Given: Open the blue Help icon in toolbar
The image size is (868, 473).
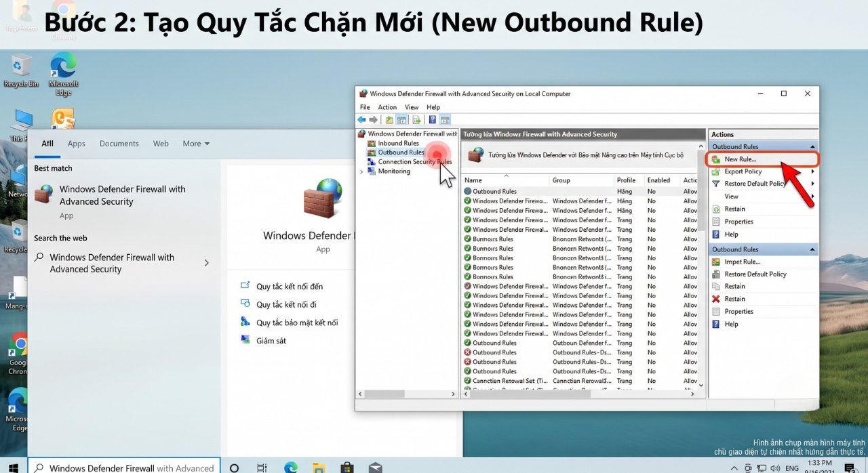Looking at the screenshot, I should [x=432, y=120].
